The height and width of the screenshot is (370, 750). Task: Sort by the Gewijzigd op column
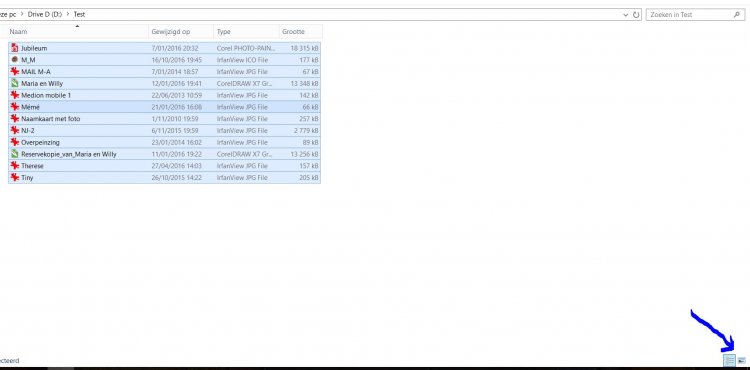click(x=181, y=32)
